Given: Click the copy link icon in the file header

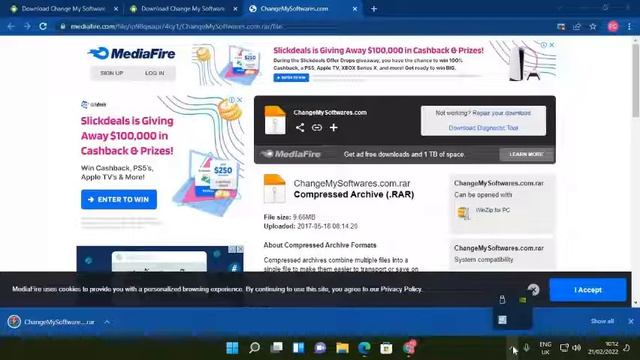Looking at the screenshot, I should pyautogui.click(x=317, y=127).
